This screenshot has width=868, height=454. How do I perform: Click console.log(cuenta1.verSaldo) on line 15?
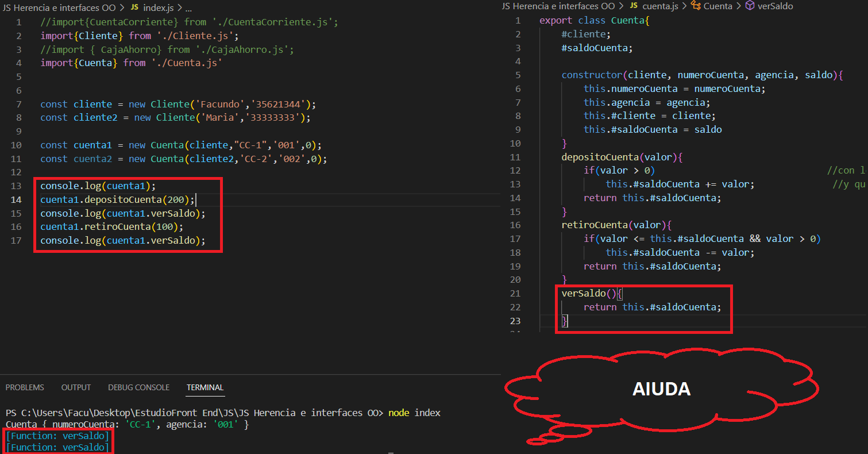coord(123,213)
